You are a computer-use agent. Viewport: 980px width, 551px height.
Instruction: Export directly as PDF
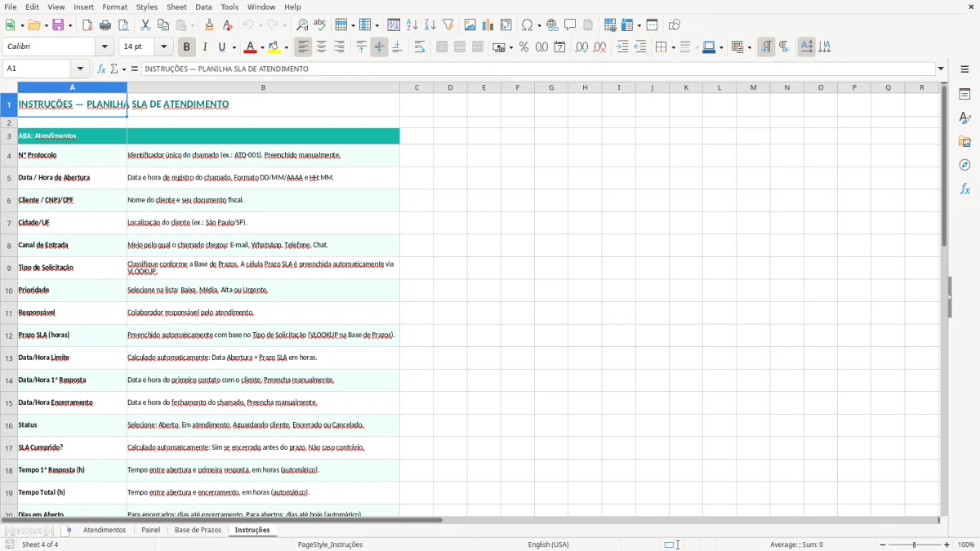[87, 25]
